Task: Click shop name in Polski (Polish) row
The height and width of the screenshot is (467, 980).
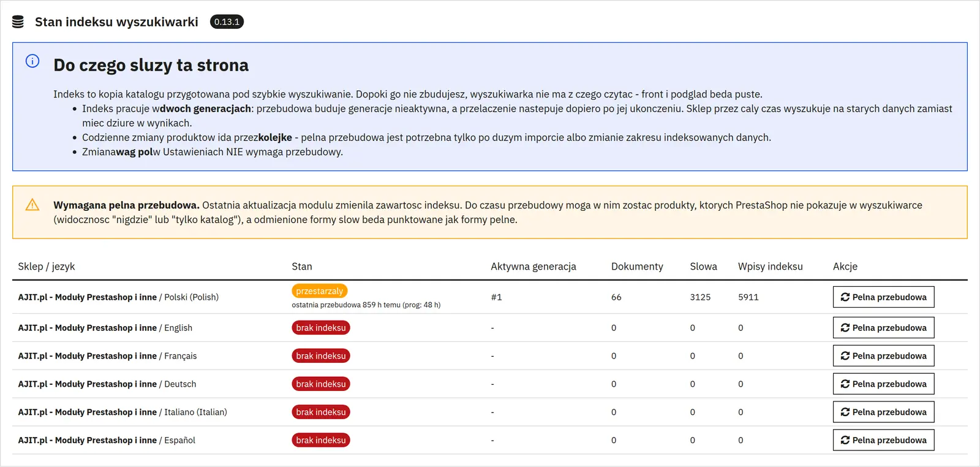Action: 87,297
